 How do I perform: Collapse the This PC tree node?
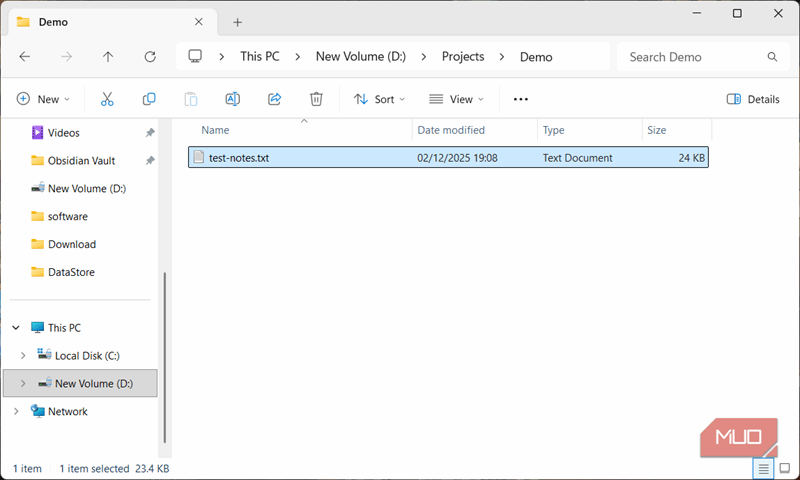pos(15,327)
